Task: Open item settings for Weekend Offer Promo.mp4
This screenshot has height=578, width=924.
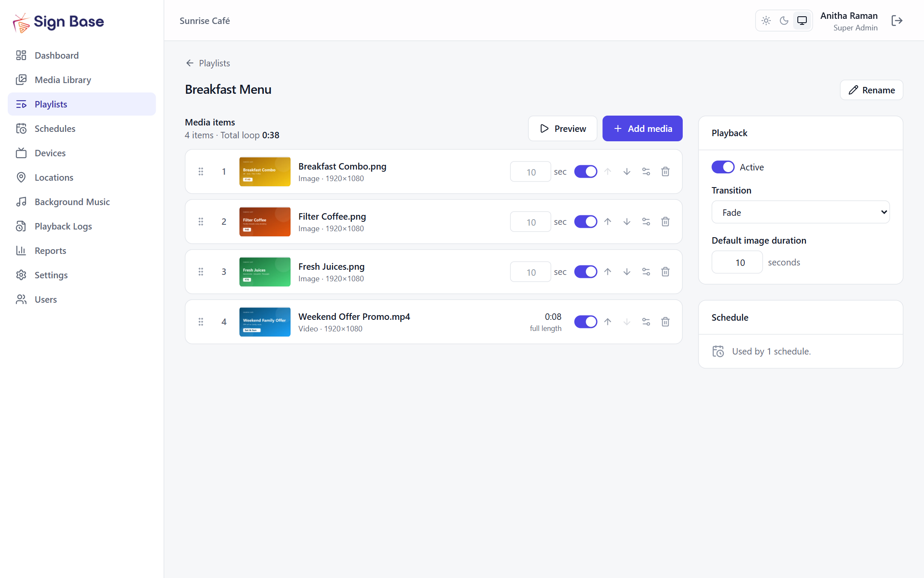Action: (646, 322)
